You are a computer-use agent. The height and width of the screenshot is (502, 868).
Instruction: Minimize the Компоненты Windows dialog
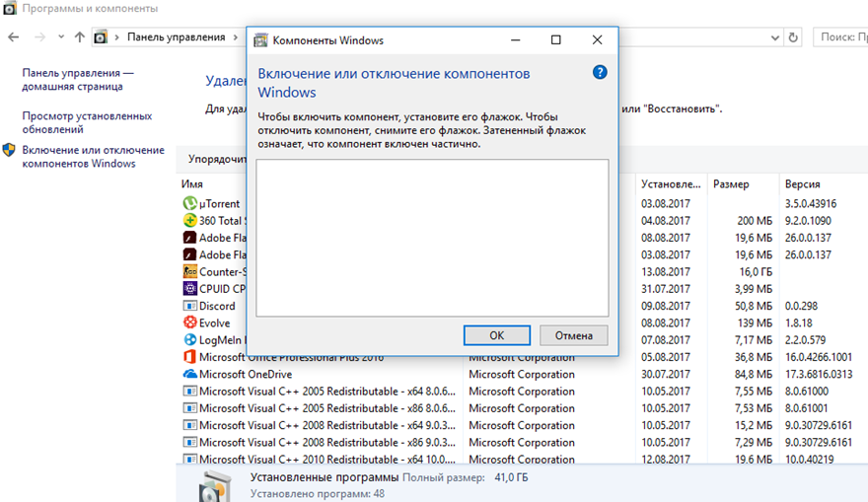[515, 39]
